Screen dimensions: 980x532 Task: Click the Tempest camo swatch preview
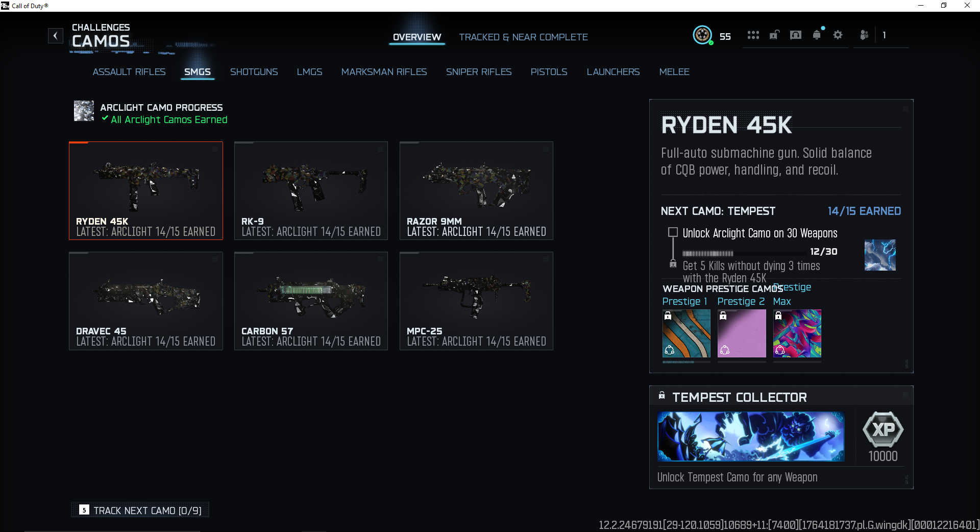[880, 255]
